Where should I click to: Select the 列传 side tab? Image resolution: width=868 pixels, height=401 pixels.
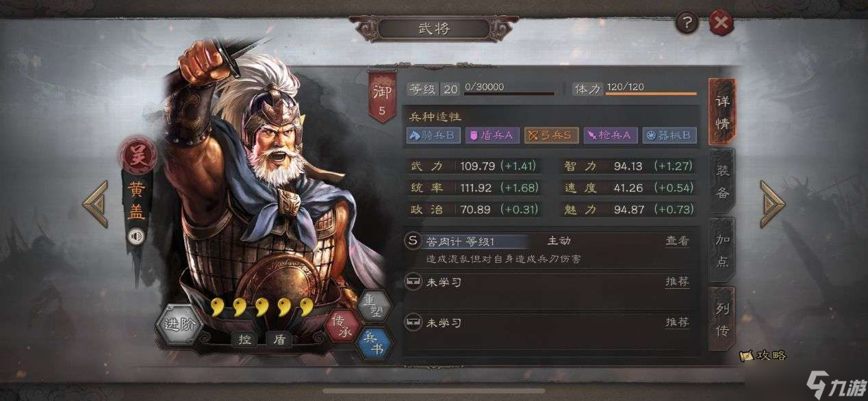(x=722, y=319)
